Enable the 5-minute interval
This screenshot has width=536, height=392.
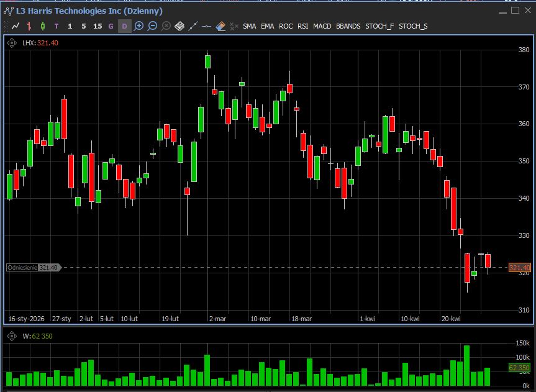tap(84, 26)
